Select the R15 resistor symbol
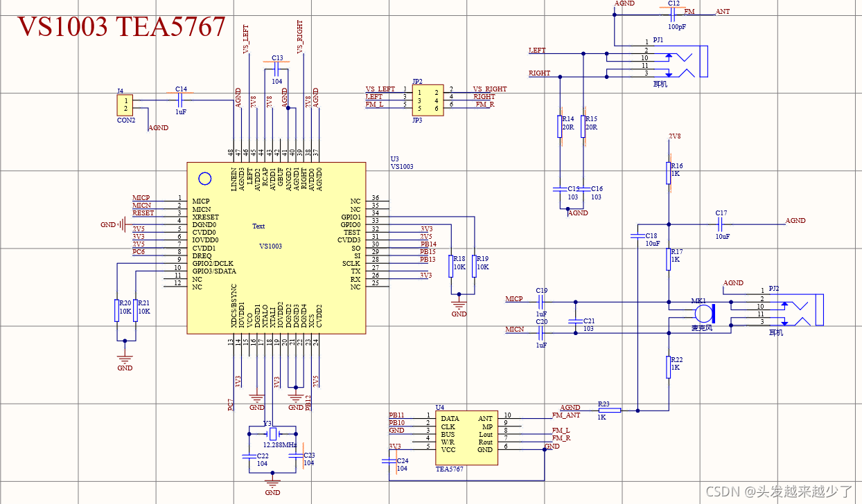The width and height of the screenshot is (862, 504). click(x=584, y=127)
